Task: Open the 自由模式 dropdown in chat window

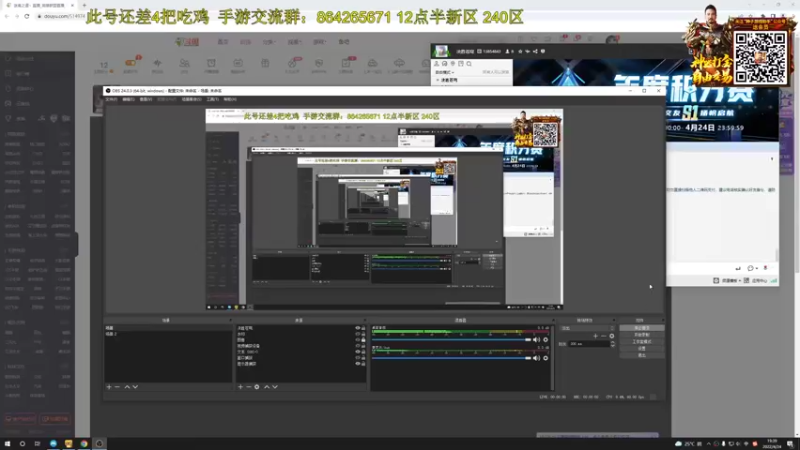Action: [444, 72]
